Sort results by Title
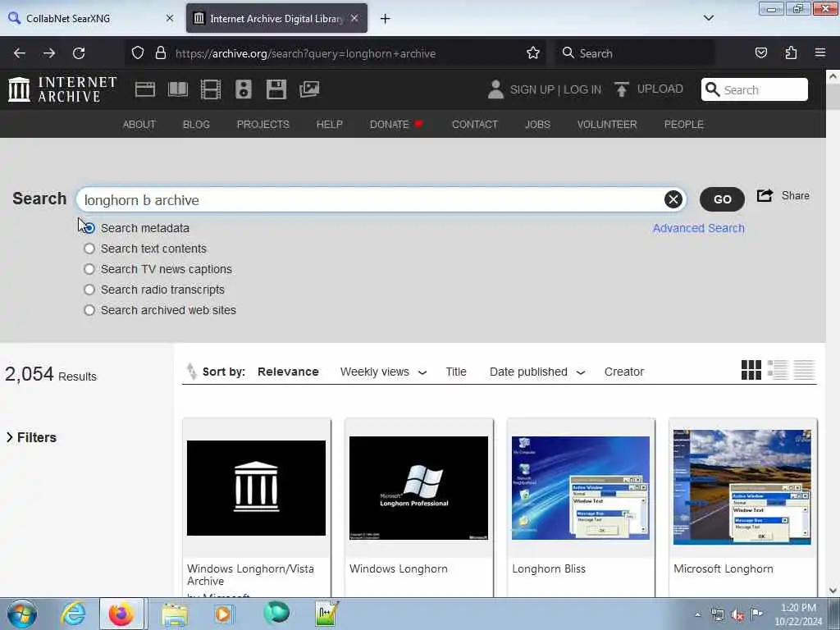 [x=456, y=372]
